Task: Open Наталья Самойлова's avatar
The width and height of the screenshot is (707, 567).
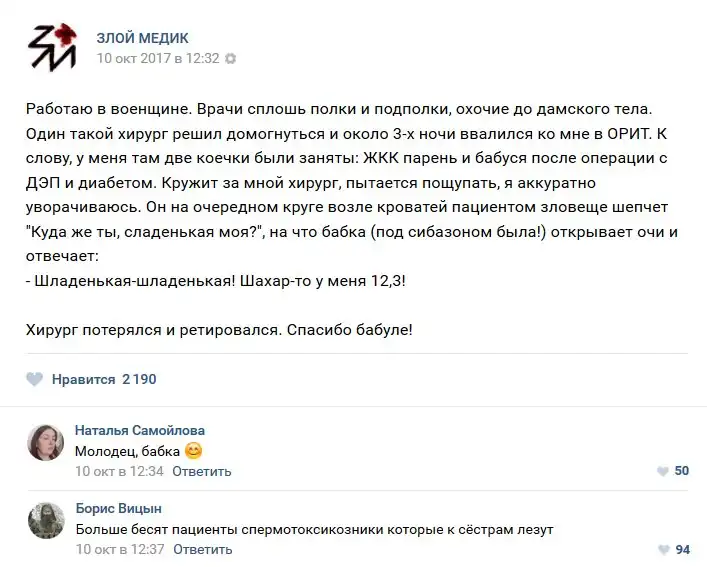Action: (45, 442)
